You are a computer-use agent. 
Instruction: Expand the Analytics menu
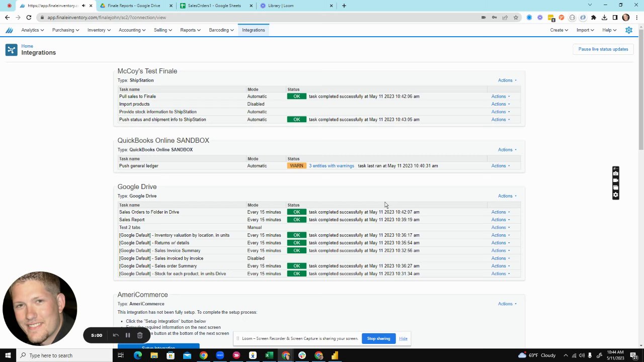(32, 30)
